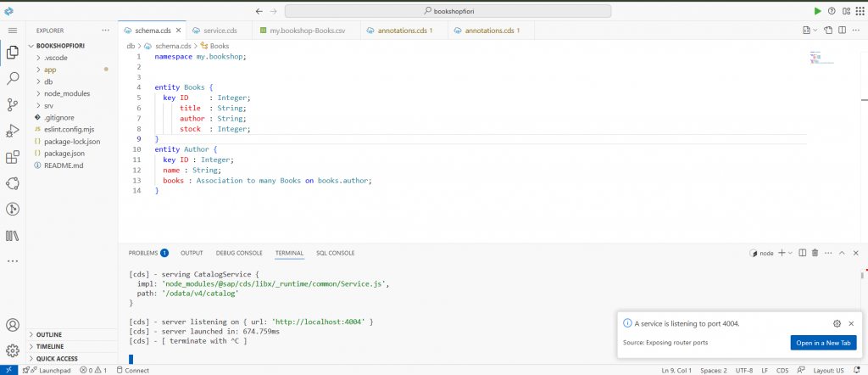
Task: Click Connect in the status bar
Action: point(132,370)
